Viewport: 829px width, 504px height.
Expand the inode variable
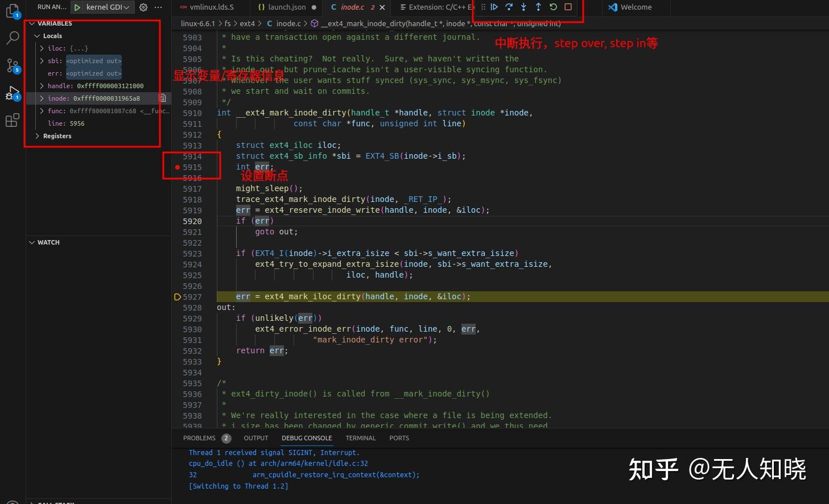tap(42, 98)
